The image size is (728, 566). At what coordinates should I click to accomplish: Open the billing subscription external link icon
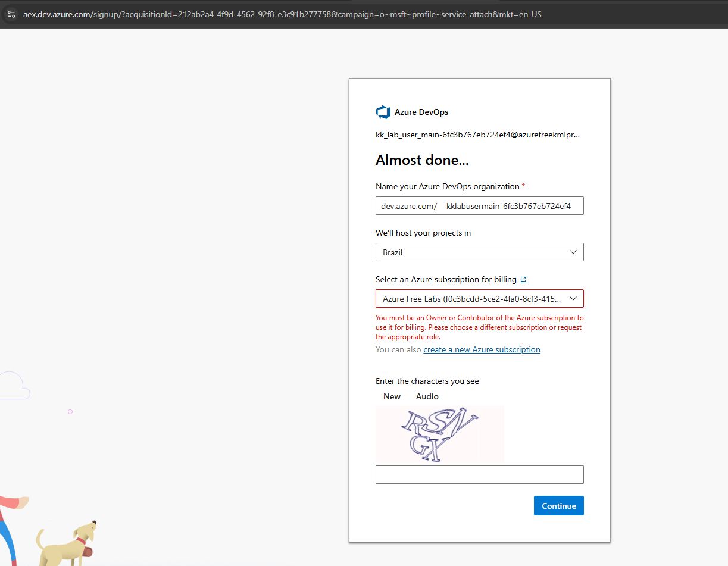tap(523, 279)
